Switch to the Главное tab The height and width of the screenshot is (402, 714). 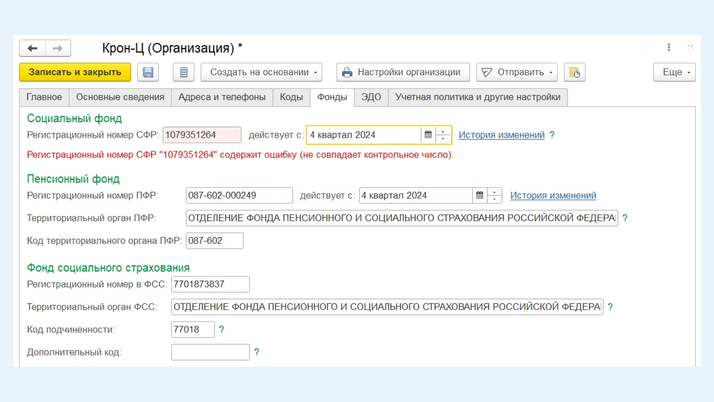44,97
